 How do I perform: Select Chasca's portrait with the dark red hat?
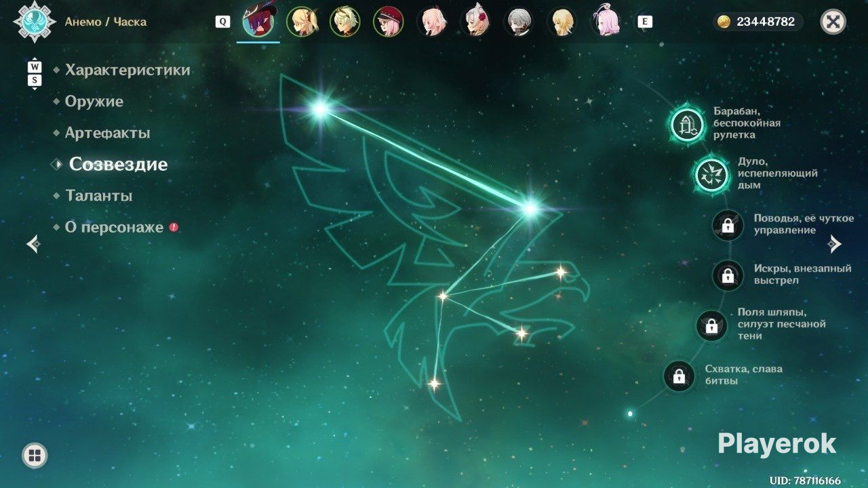click(258, 22)
